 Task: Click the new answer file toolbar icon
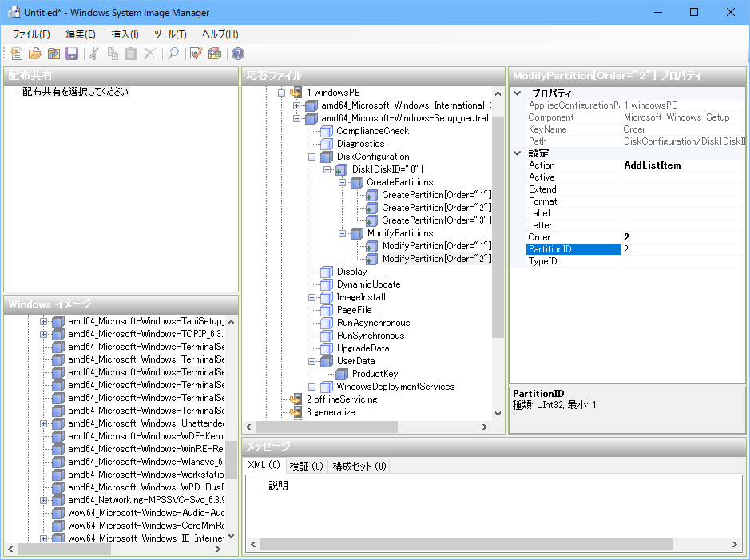(x=17, y=54)
